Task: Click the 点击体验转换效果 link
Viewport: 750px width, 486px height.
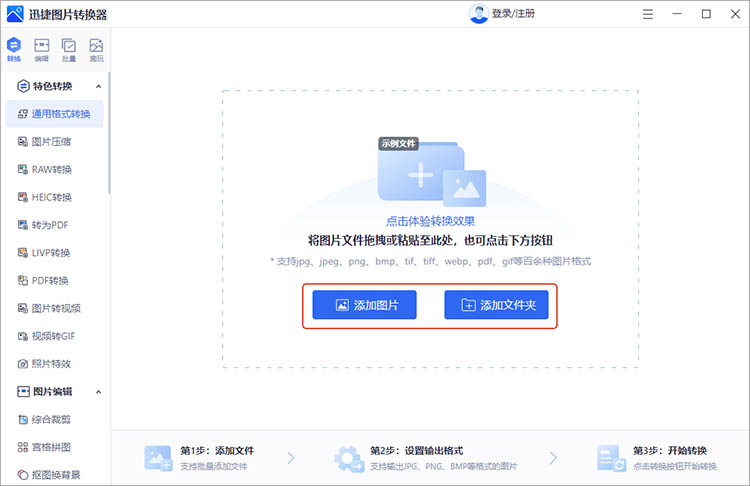Action: click(x=430, y=221)
